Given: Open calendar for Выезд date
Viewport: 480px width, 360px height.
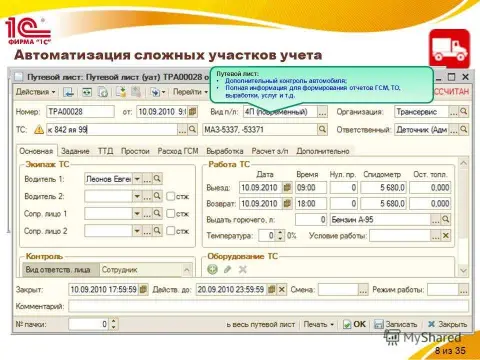Looking at the screenshot, I should pyautogui.click(x=287, y=188).
